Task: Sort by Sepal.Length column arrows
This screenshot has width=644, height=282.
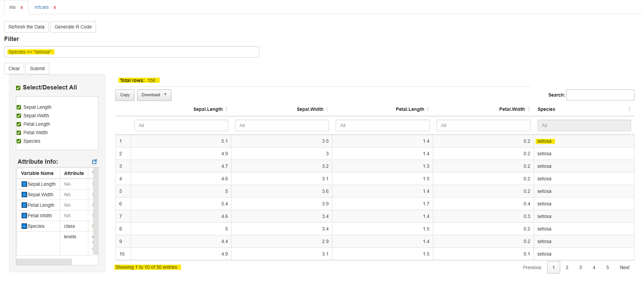Action: (x=226, y=109)
